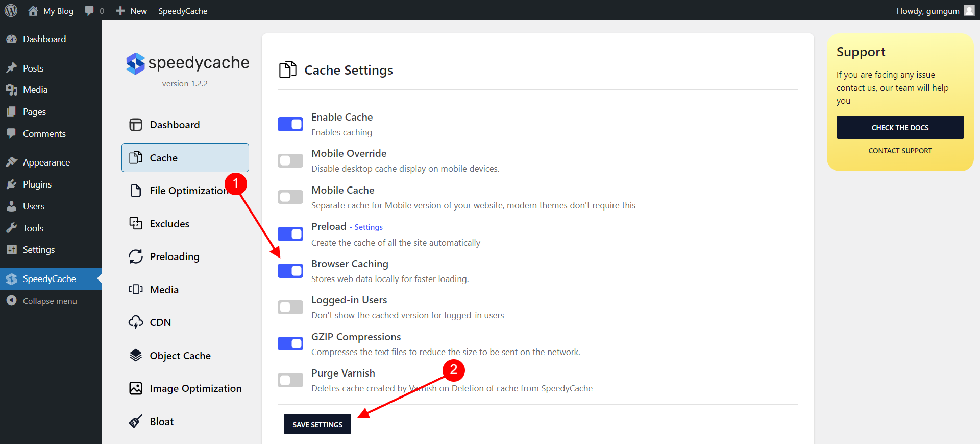Click the Comments icon in admin menu

(11, 134)
